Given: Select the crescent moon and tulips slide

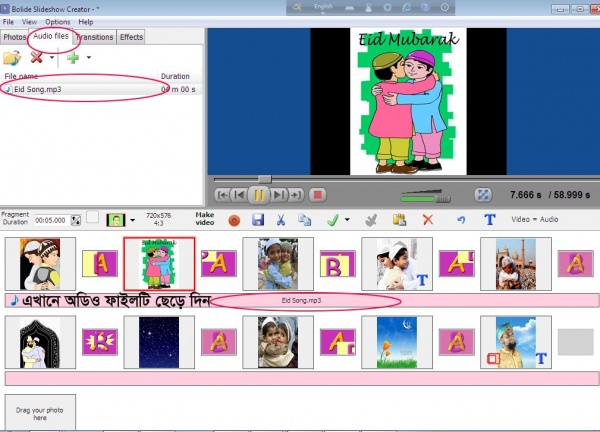Looking at the screenshot, I should pos(397,342).
